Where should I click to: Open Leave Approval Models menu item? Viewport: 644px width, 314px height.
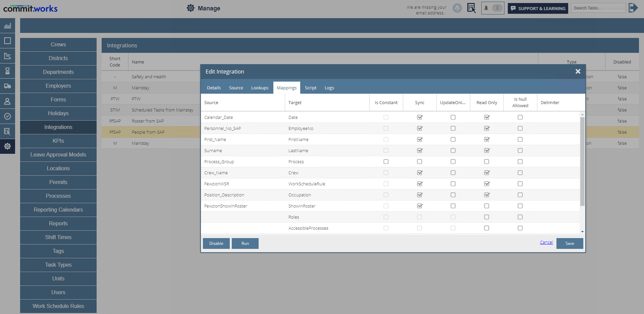click(x=58, y=154)
